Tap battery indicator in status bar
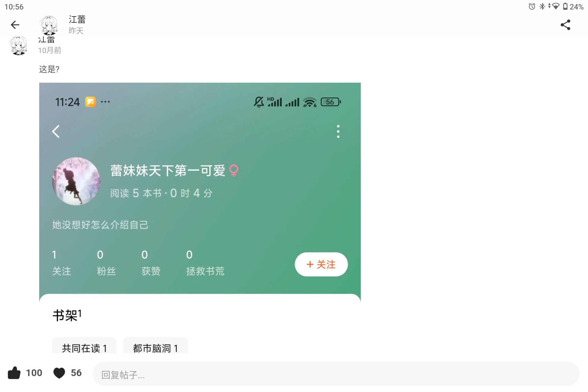 [x=565, y=6]
